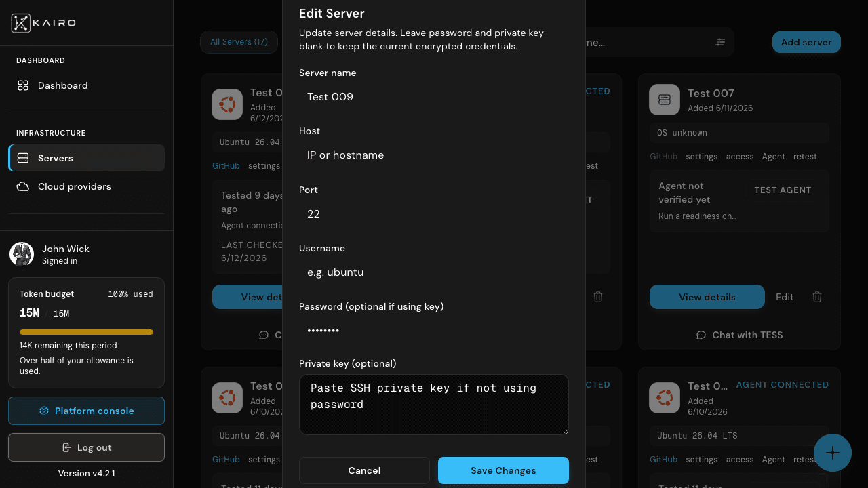Image resolution: width=868 pixels, height=488 pixels.
Task: Click Ubuntu icon on top-left server card
Action: point(227,104)
